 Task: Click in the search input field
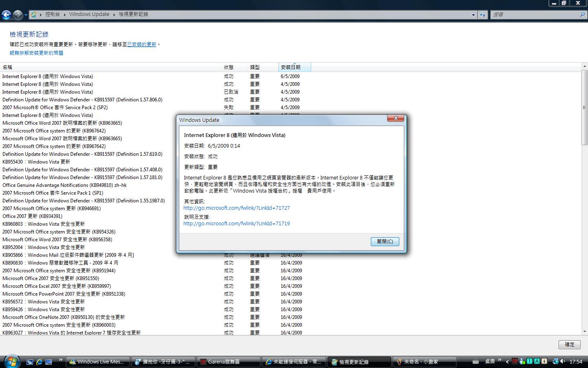tap(535, 15)
